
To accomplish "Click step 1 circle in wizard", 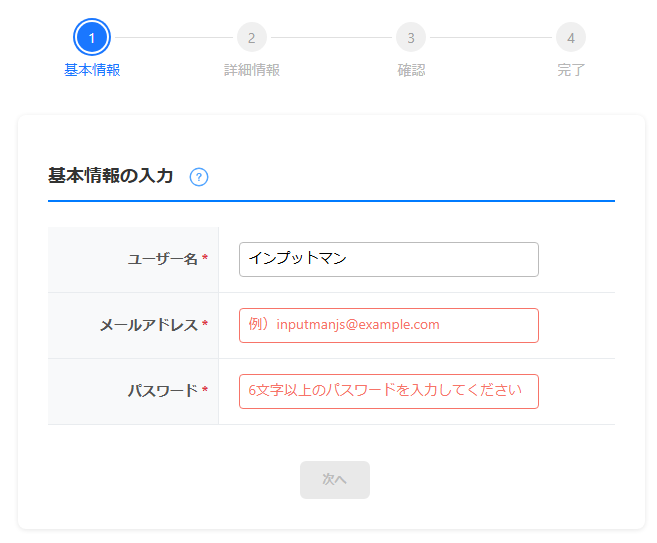I will (92, 38).
